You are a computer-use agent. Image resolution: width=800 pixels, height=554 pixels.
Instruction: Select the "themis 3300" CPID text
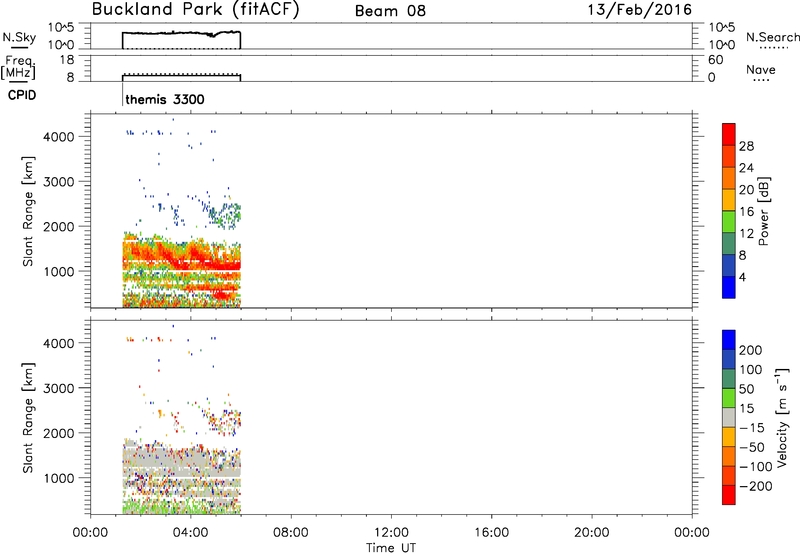[165, 99]
